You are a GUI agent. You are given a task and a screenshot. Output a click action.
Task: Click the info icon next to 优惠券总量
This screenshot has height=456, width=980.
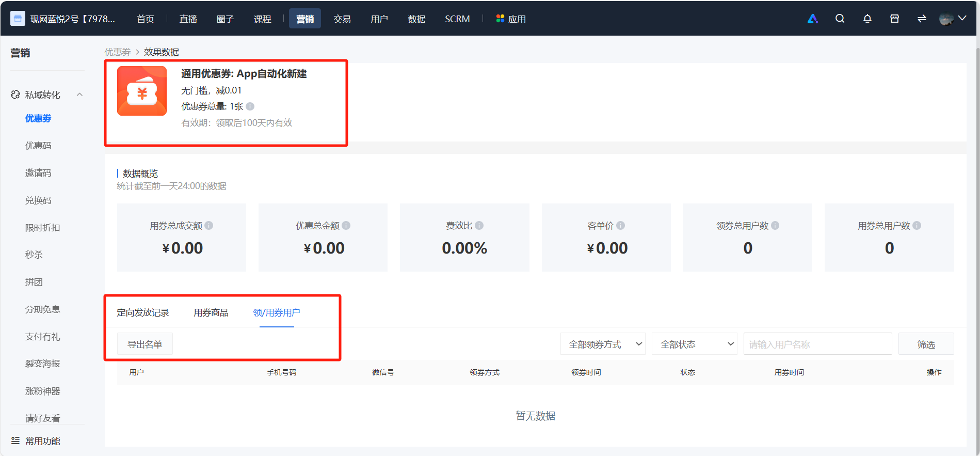click(x=250, y=106)
